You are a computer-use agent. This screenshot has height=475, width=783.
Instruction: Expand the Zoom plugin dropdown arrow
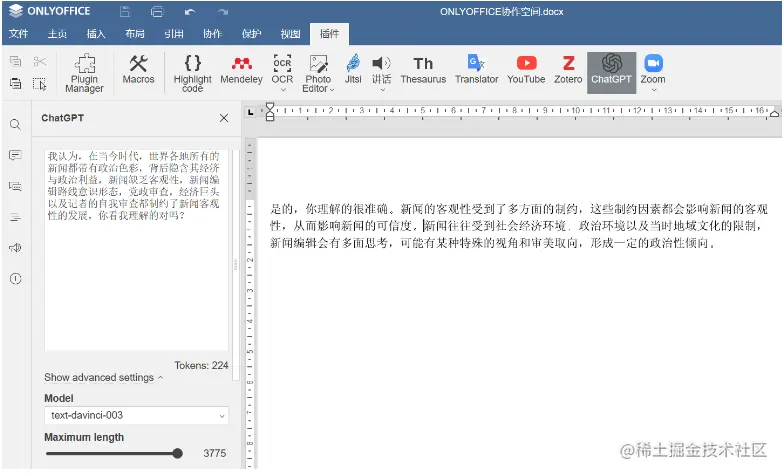[654, 90]
